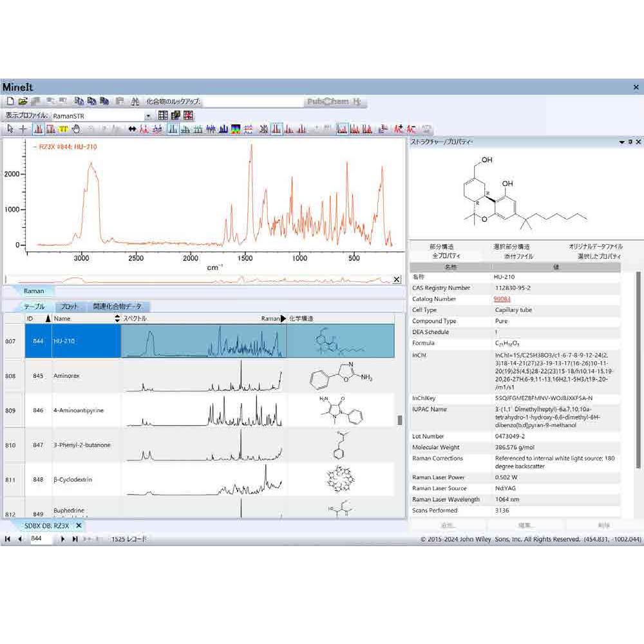
Task: Open the 部分構造 tab
Action: point(442,247)
